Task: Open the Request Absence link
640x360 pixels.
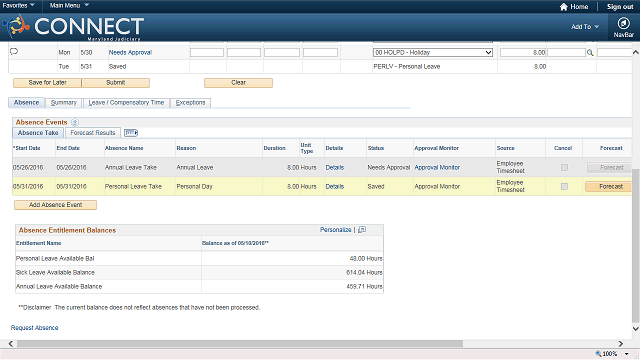Action: pyautogui.click(x=34, y=328)
